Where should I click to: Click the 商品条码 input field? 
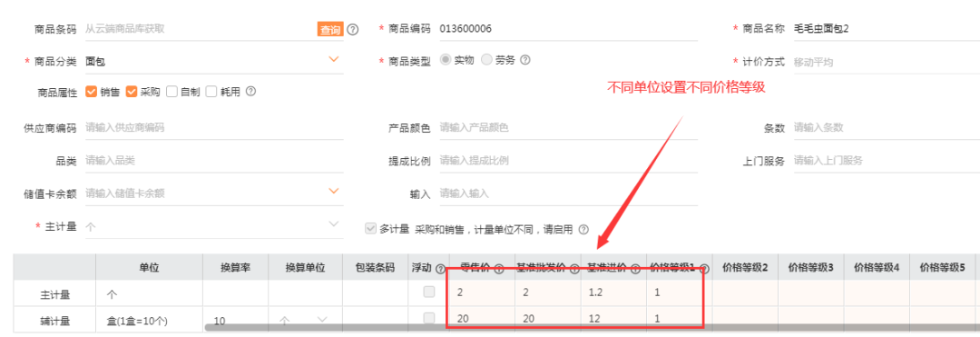coord(200,29)
